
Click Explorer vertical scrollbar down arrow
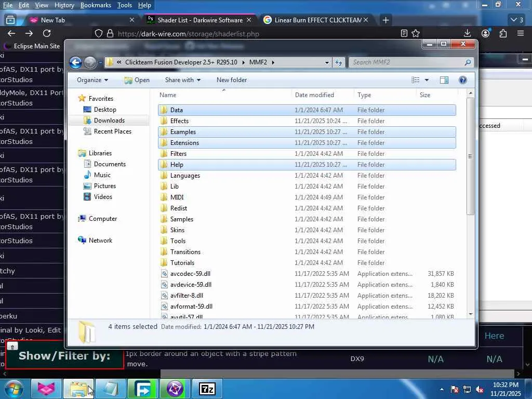click(x=471, y=314)
